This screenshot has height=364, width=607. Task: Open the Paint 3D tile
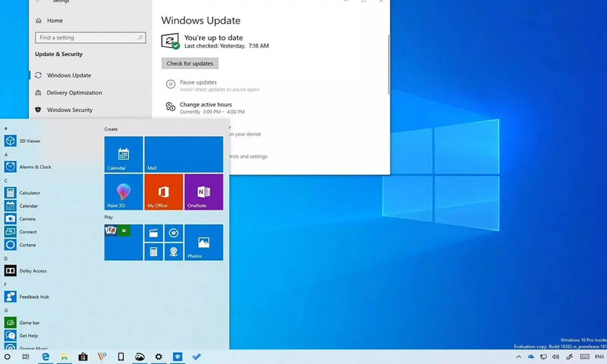click(123, 192)
